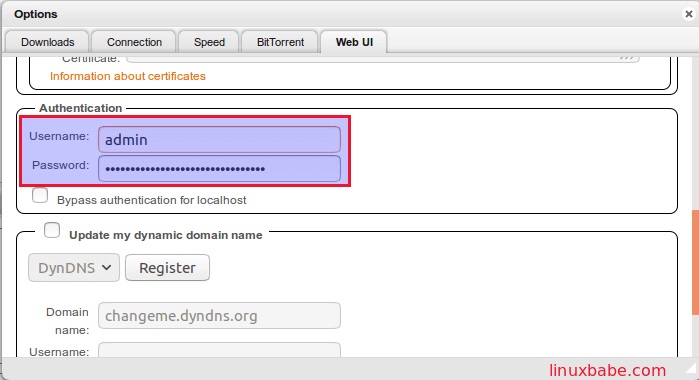Screen dimensions: 699x380
Task: Go to the BitTorrent tab
Action: pyautogui.click(x=280, y=42)
